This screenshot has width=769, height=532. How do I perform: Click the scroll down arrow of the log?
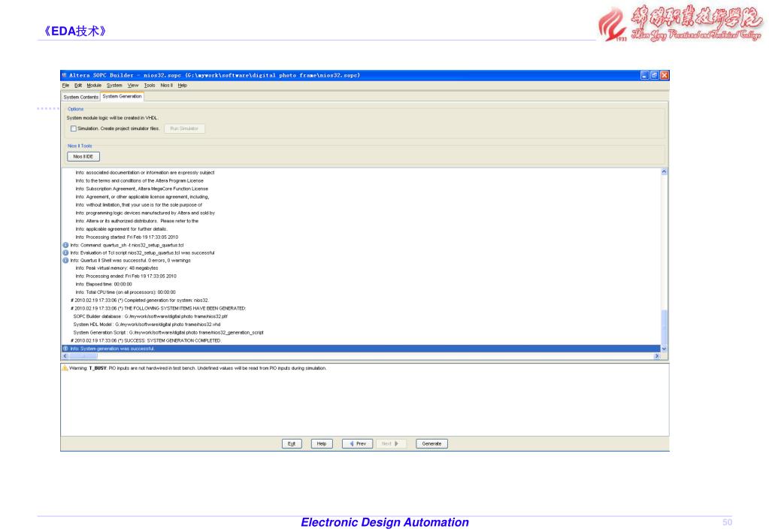664,349
